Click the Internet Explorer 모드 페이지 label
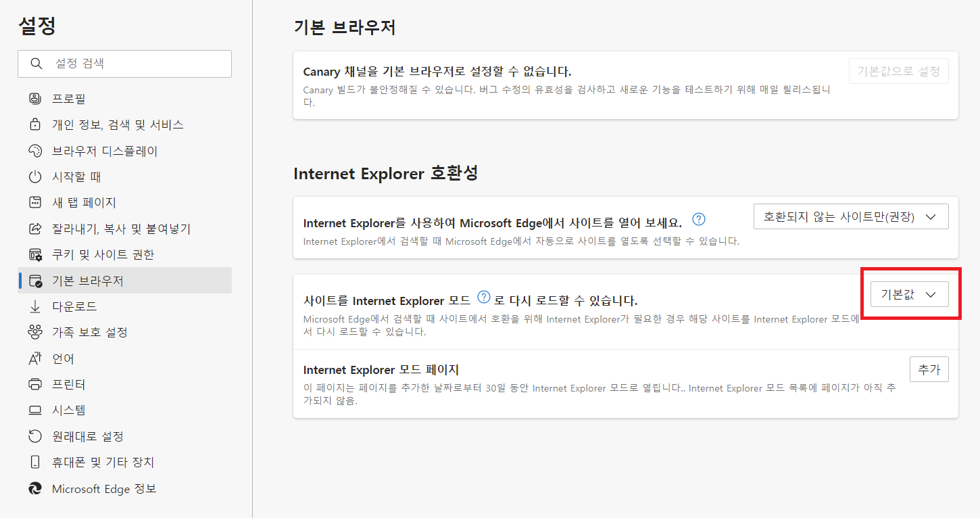Screen dimensions: 980x518 [x=381, y=370]
